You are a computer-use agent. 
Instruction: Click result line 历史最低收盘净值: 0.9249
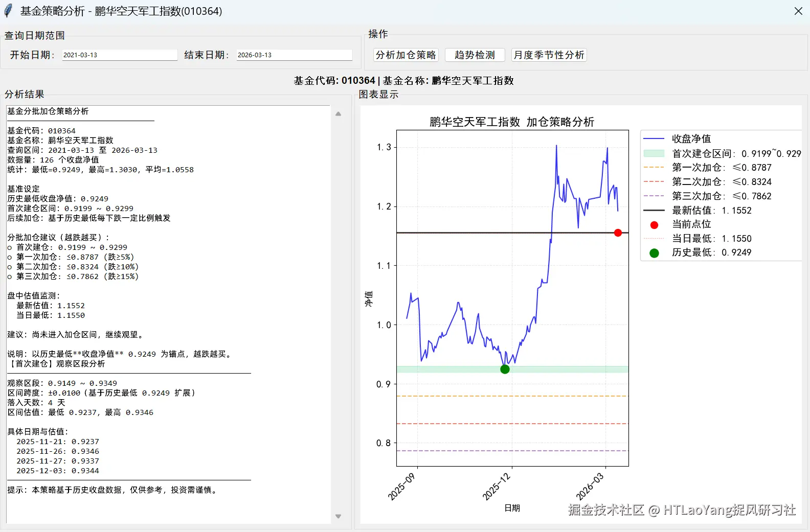coord(58,198)
